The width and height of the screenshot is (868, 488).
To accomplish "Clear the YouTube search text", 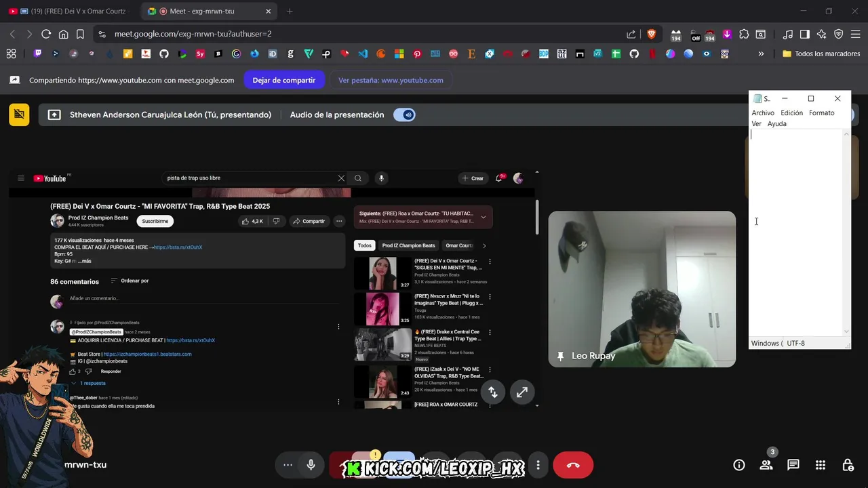I will 341,178.
